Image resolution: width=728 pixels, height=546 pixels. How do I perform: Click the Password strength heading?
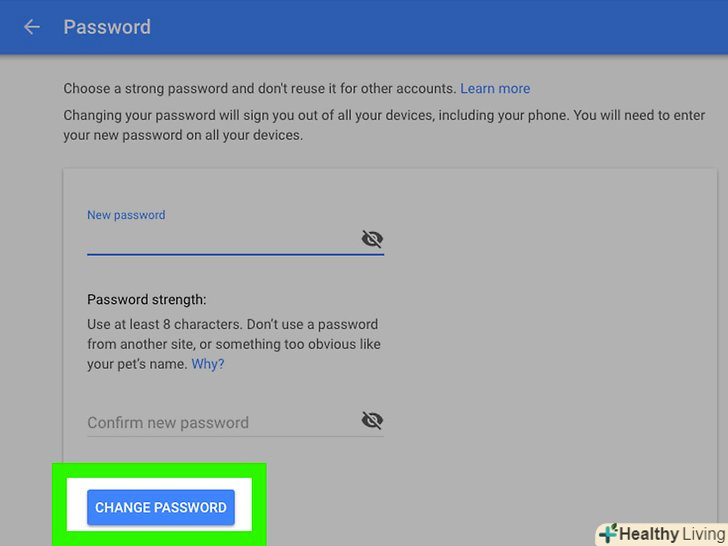pos(146,299)
